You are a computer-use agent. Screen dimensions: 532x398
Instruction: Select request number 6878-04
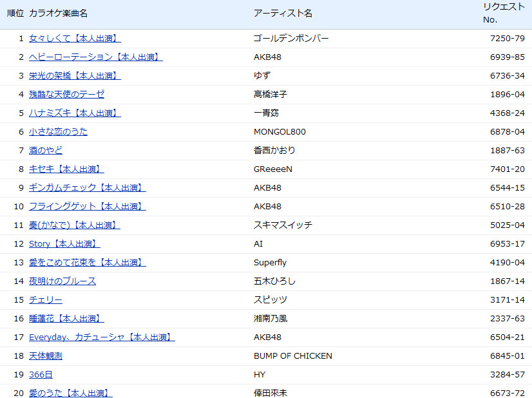(508, 131)
